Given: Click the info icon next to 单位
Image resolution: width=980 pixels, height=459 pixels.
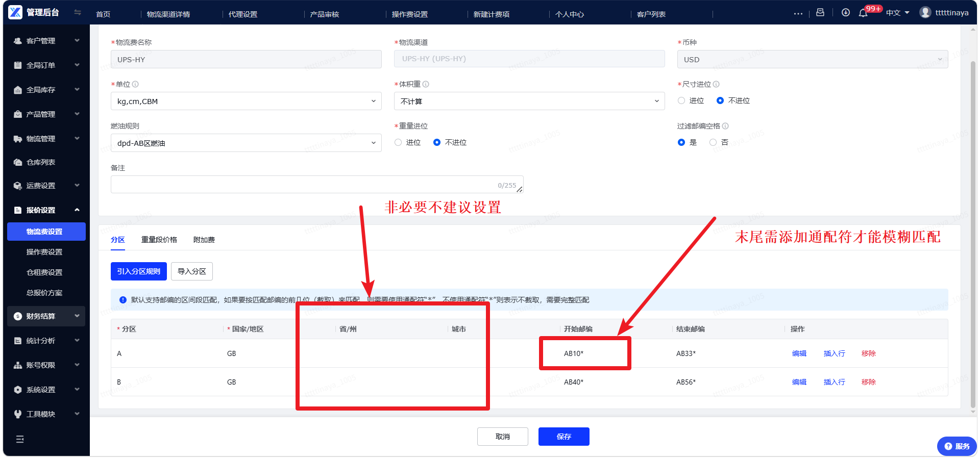Looking at the screenshot, I should point(135,84).
